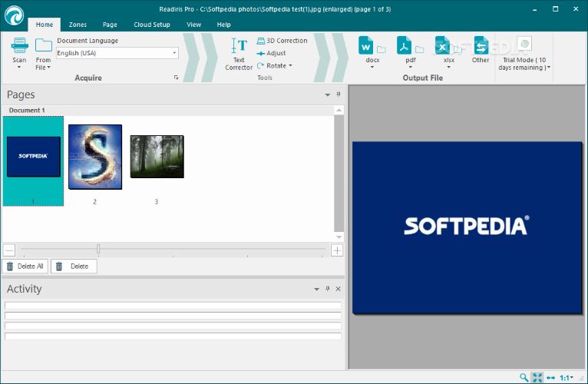Image resolution: width=588 pixels, height=384 pixels.
Task: Expand the Rotate dropdown arrow
Action: point(290,66)
